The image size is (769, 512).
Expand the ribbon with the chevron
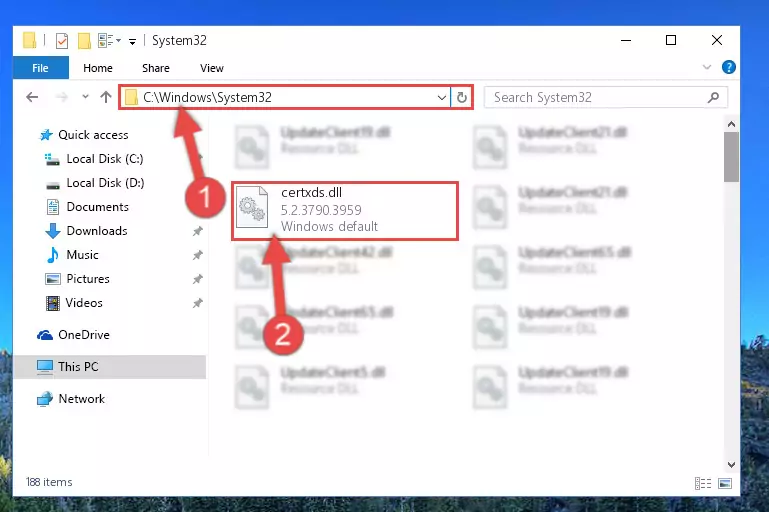click(x=707, y=67)
